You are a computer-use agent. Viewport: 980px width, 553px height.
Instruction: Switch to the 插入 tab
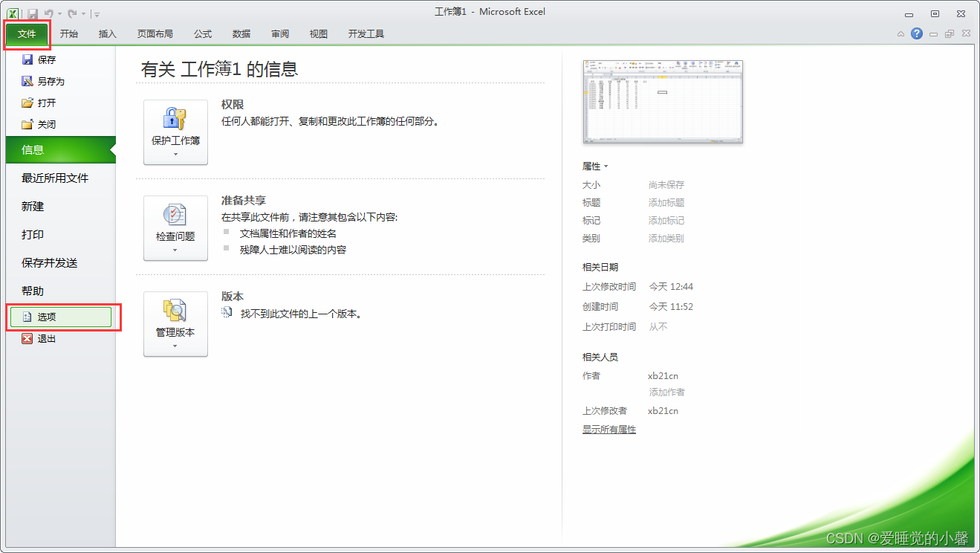(x=108, y=34)
